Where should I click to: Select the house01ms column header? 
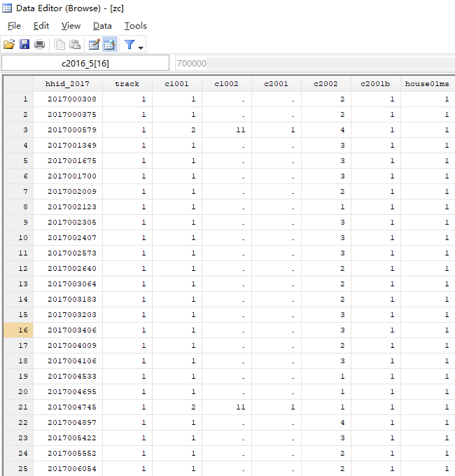(x=427, y=84)
